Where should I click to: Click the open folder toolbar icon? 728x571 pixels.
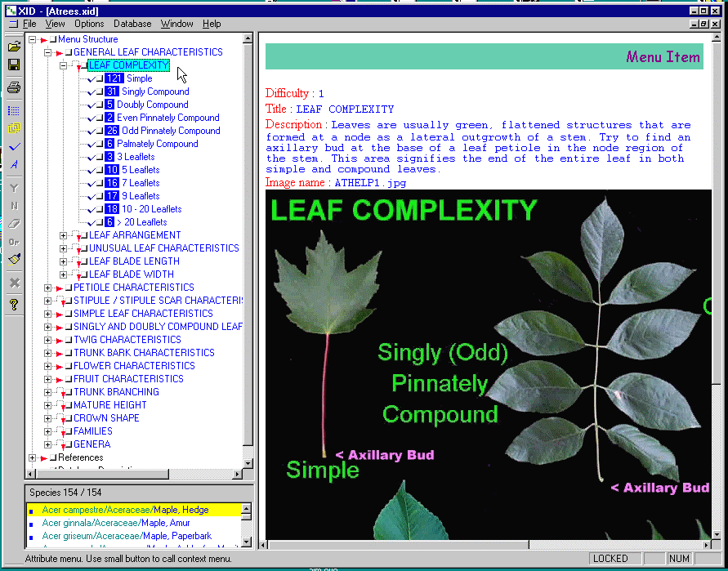click(x=14, y=46)
